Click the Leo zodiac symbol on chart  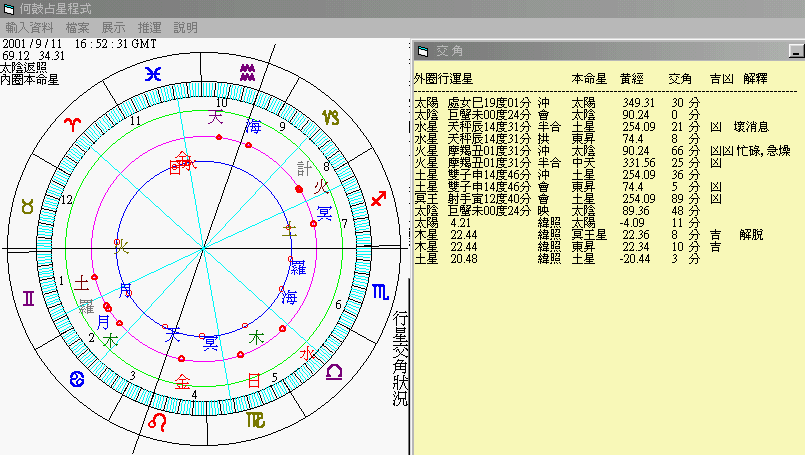click(x=158, y=422)
